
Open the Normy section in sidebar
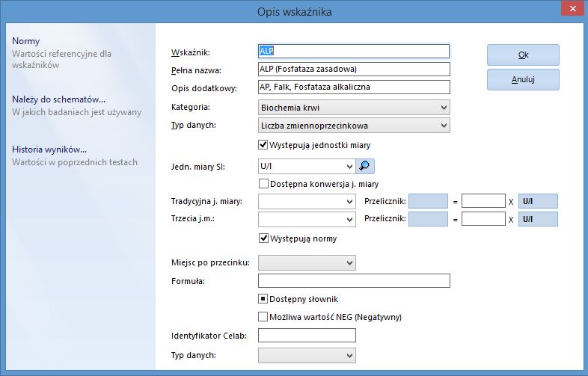pos(26,41)
